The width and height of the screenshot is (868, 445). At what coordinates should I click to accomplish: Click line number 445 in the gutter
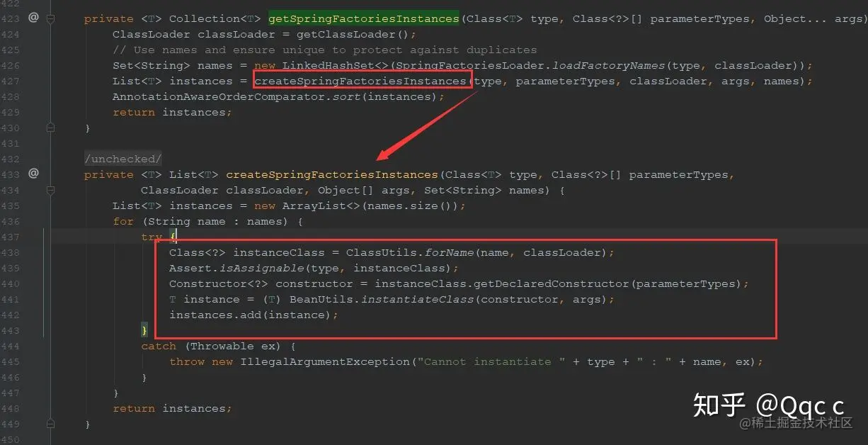coord(10,361)
